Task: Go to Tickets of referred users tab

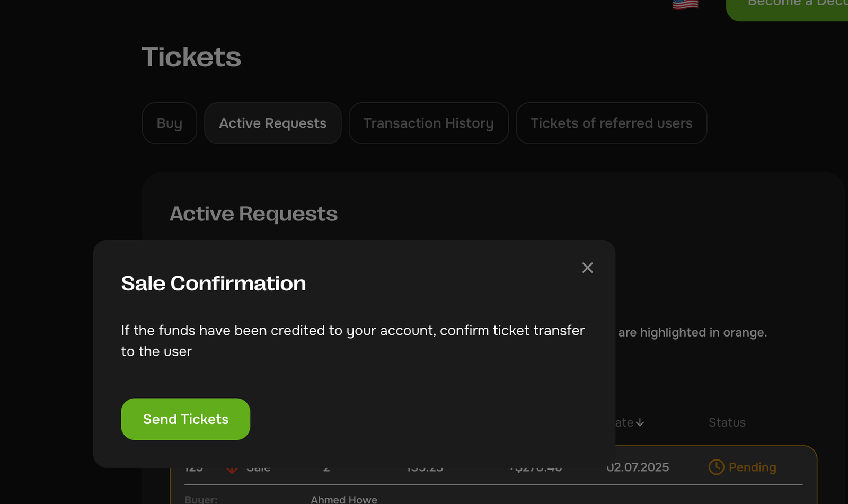Action: point(611,123)
